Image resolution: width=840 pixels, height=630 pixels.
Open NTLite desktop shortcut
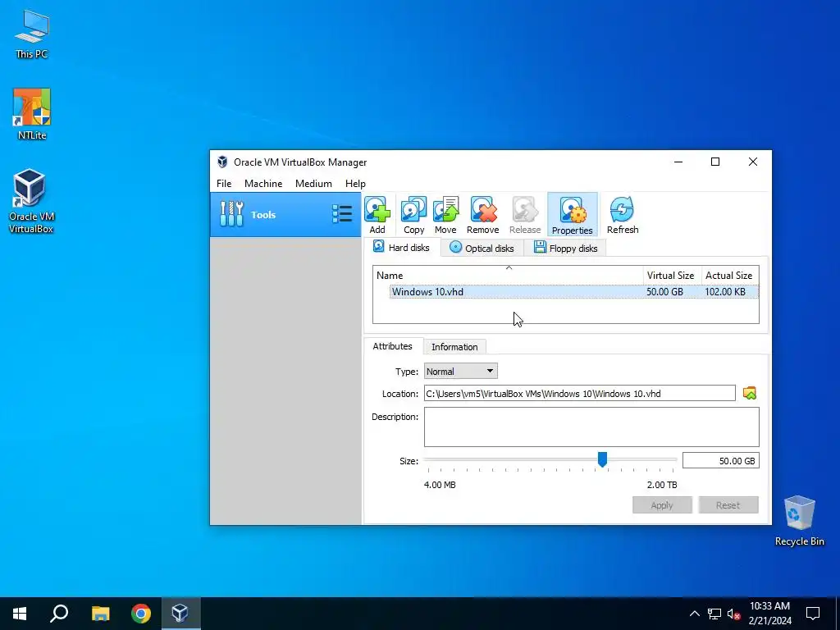pos(32,115)
